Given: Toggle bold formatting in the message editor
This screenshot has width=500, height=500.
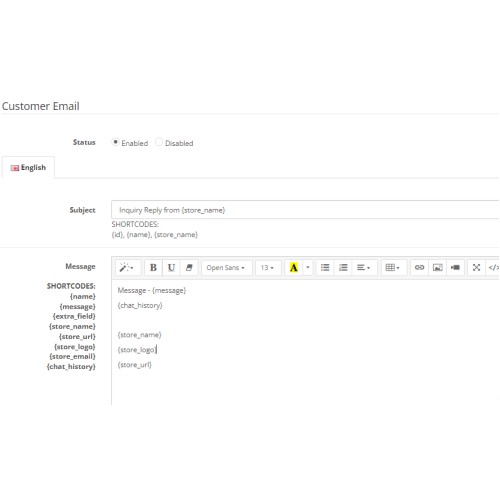Looking at the screenshot, I should tap(153, 268).
